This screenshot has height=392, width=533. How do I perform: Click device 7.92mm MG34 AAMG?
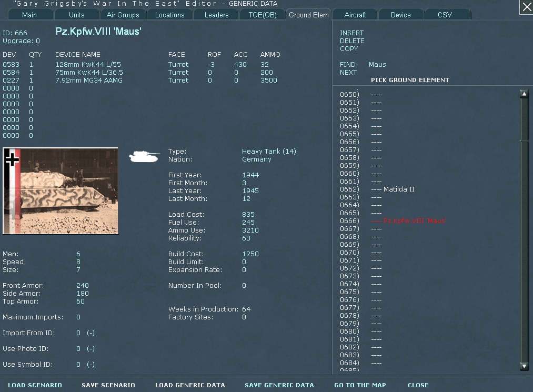tap(89, 80)
